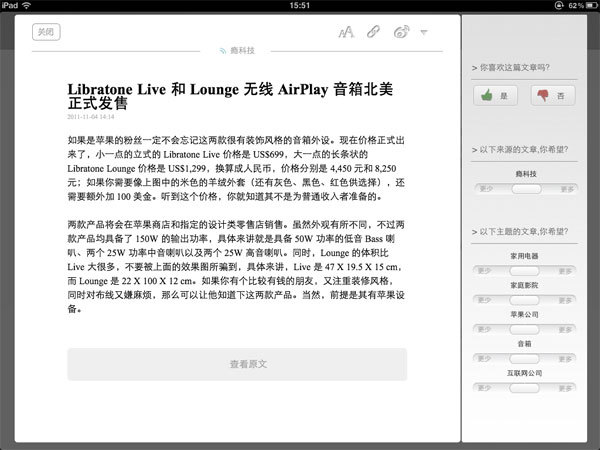Tap the 瘾科技 source feed label
Screen dimensions: 600x450
pyautogui.click(x=237, y=51)
